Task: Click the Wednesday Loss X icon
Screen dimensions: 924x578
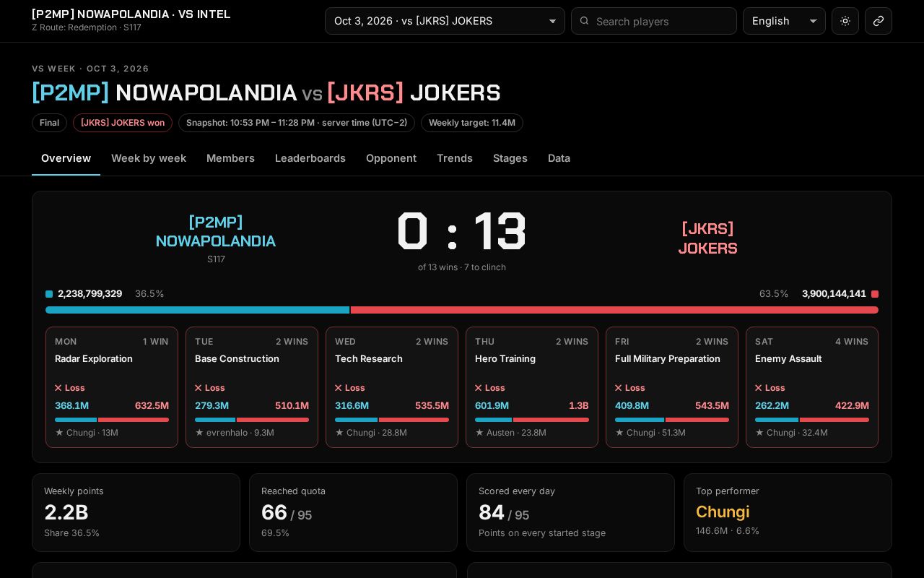Action: pyautogui.click(x=339, y=388)
